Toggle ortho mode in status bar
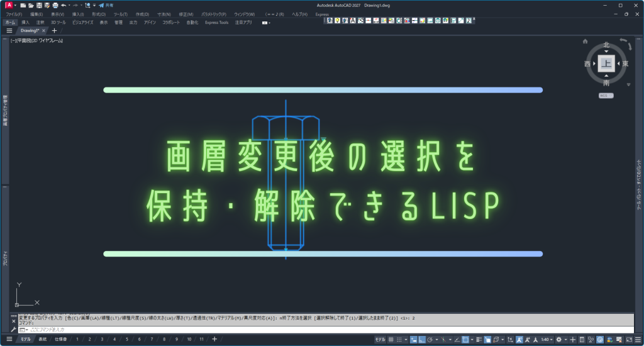Image resolution: width=644 pixels, height=346 pixels. 421,339
